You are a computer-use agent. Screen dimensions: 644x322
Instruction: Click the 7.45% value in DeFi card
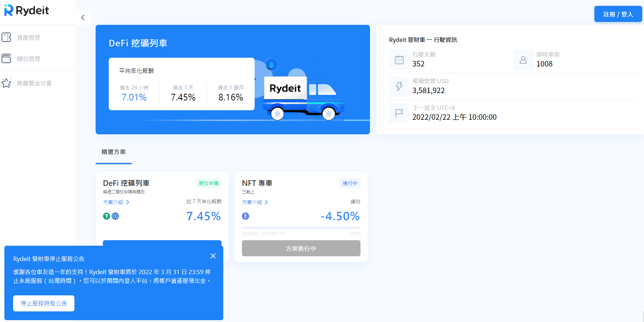coord(204,216)
